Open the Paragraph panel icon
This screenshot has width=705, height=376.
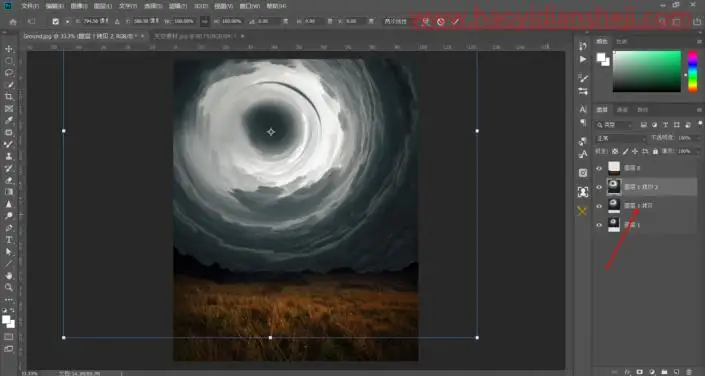click(583, 123)
